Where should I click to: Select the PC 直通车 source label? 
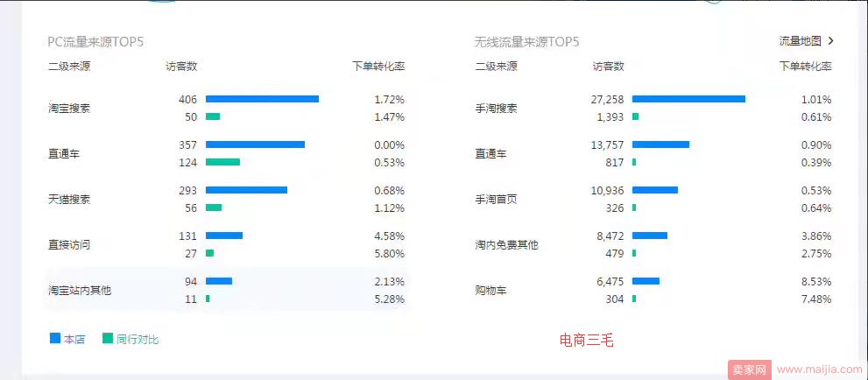tap(64, 154)
